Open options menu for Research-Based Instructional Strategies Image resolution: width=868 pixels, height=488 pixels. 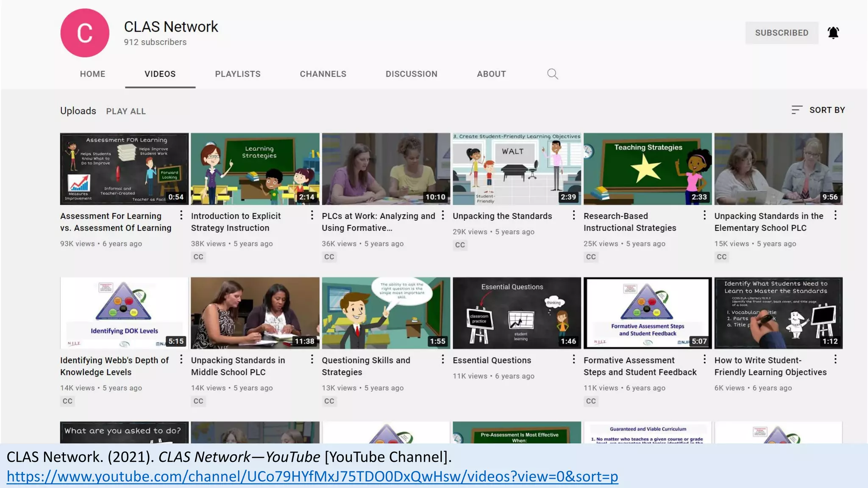pos(705,215)
